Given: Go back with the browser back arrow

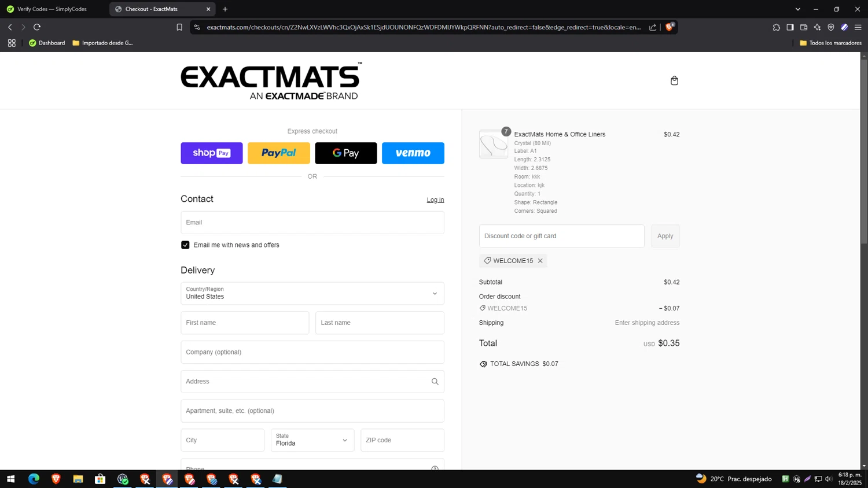Looking at the screenshot, I should (10, 27).
